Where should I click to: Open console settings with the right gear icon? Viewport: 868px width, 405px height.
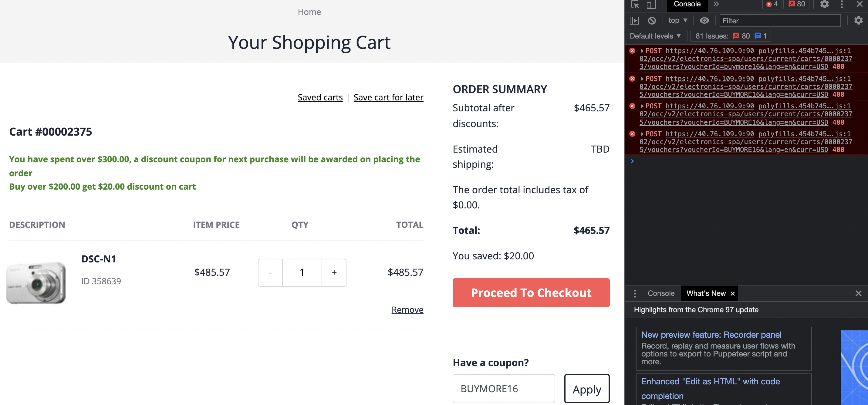[x=859, y=20]
